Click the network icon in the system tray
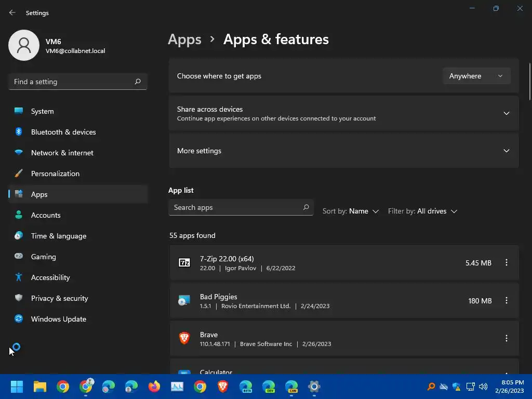The height and width of the screenshot is (399, 532). click(x=470, y=387)
